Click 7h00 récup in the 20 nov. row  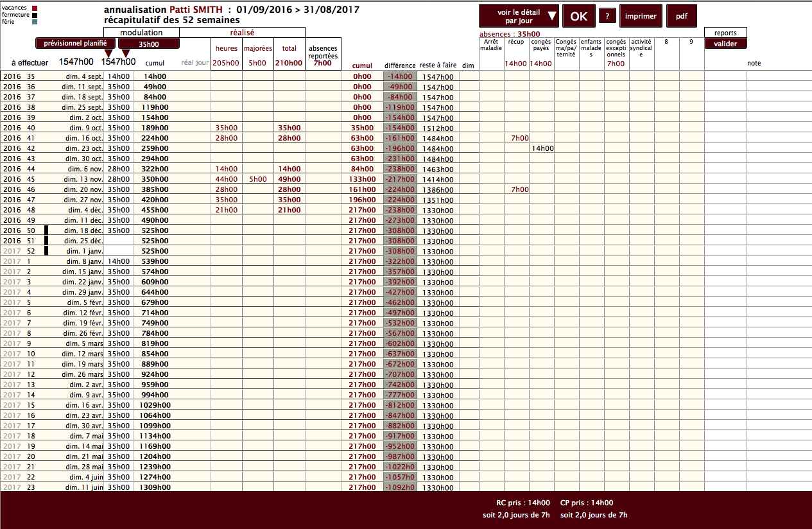click(x=520, y=189)
